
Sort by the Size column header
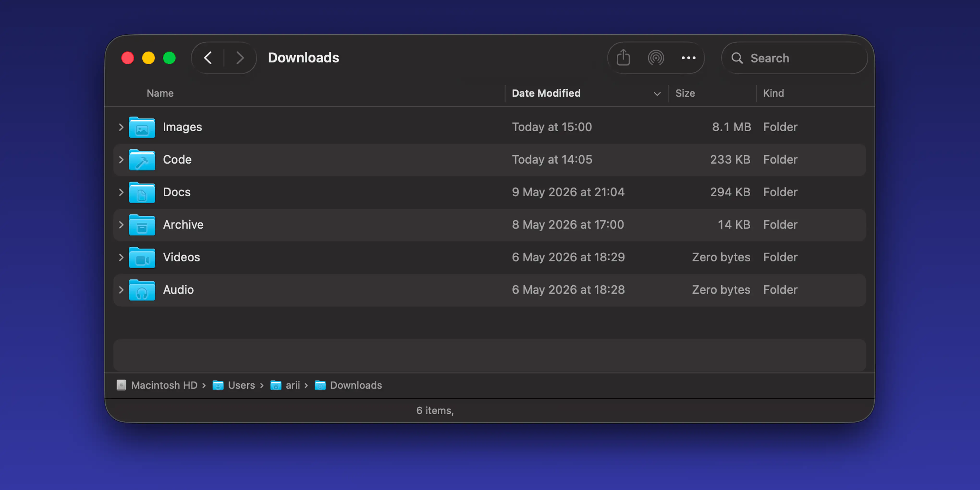pos(685,93)
